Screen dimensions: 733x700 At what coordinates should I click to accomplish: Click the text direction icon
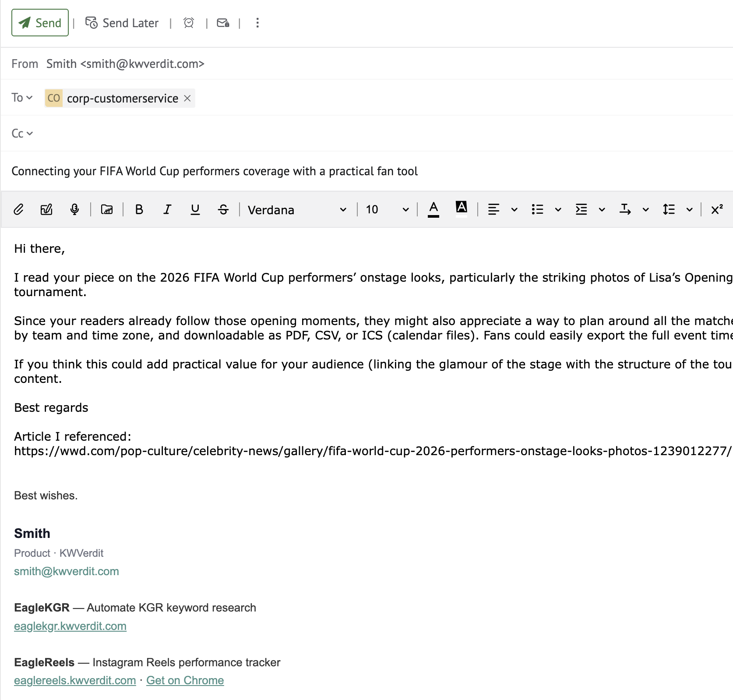[x=625, y=209]
